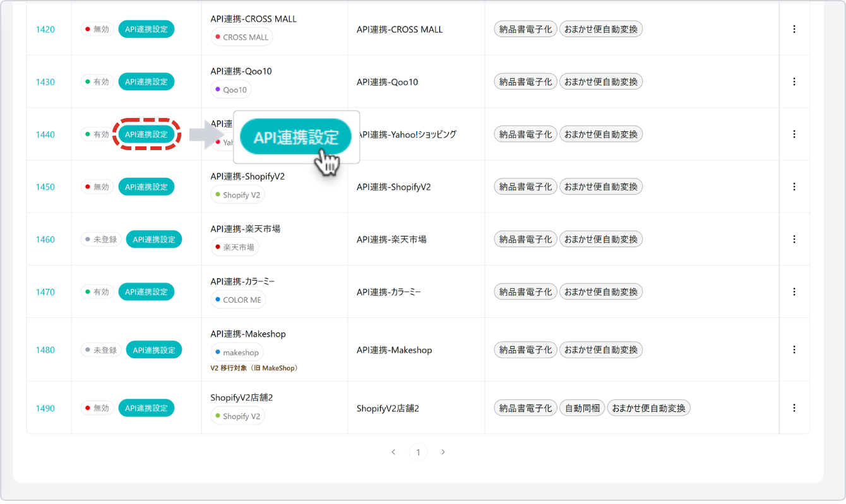Click the 無効 status badge in row 1450
The width and height of the screenshot is (846, 504).
coord(97,187)
